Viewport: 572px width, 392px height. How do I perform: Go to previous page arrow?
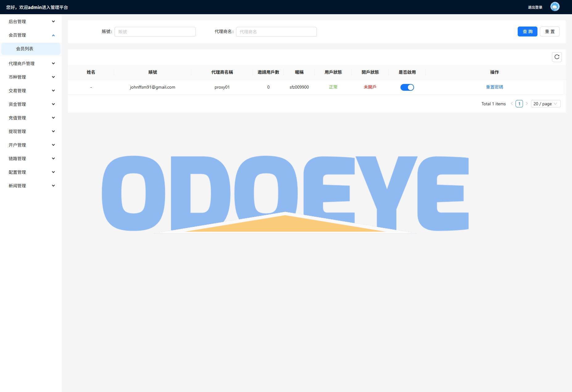pos(512,104)
